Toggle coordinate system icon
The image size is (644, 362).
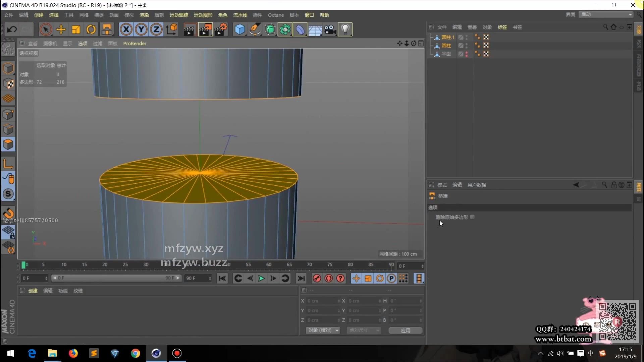tap(172, 29)
